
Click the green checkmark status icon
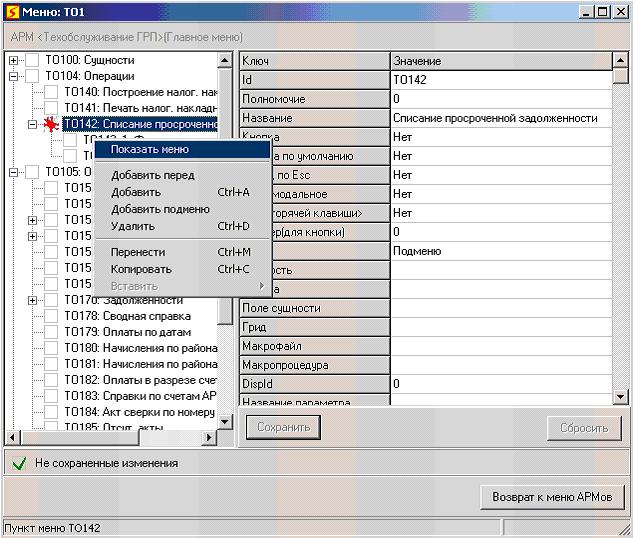point(19,463)
